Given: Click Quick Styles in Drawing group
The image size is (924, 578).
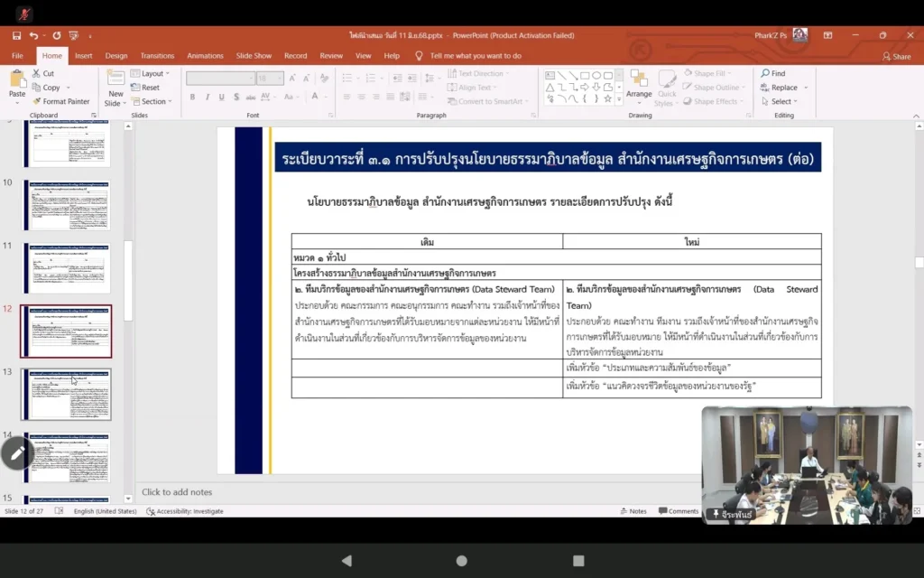Looking at the screenshot, I should (667, 88).
